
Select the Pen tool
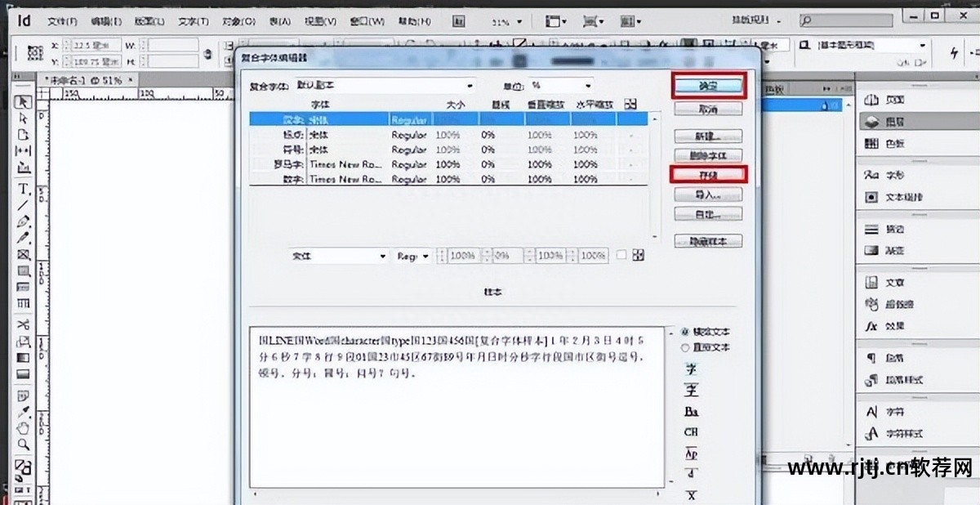click(x=24, y=221)
